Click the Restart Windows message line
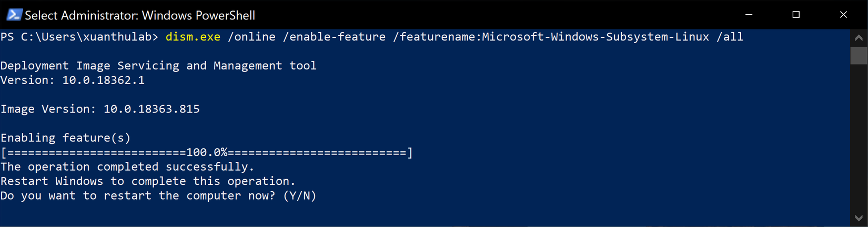 pos(148,181)
